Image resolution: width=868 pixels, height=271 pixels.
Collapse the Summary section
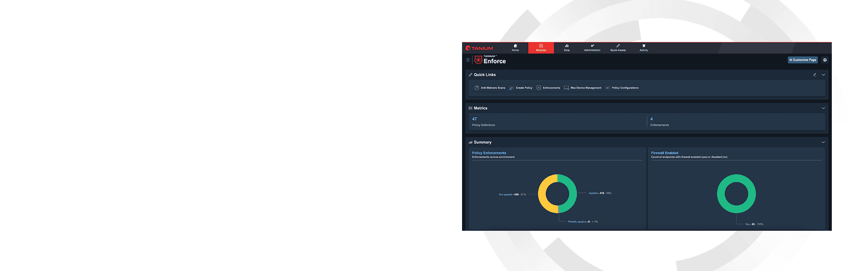click(823, 142)
